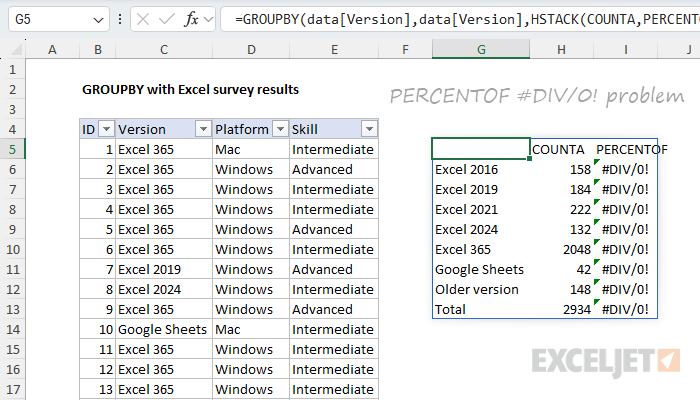Click the 'Advanced' skill cell for ID 2

pyautogui.click(x=334, y=169)
